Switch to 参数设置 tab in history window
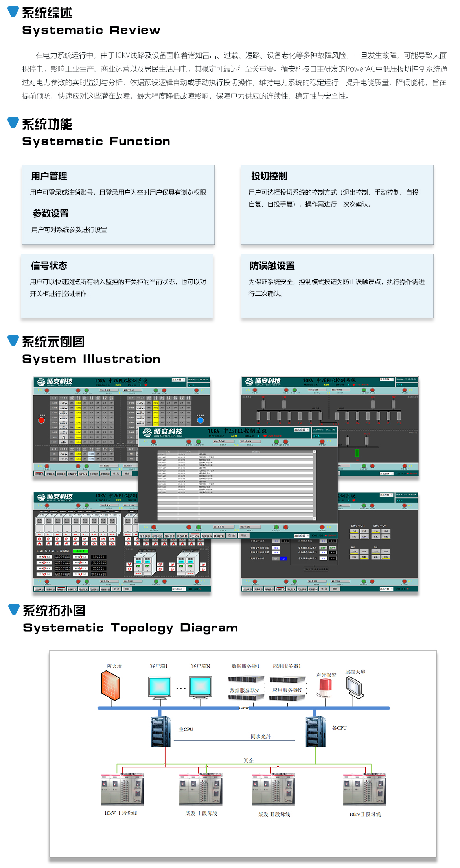The image size is (460, 868). (182, 536)
